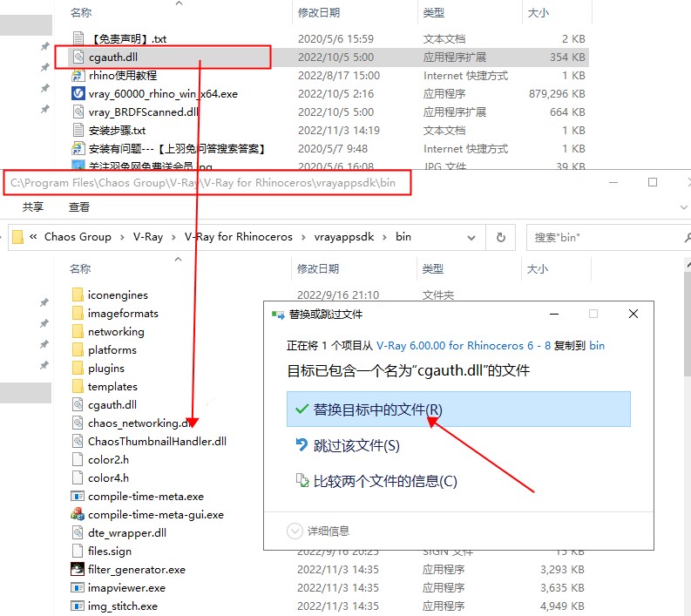Select the color4.h file icon
Image resolution: width=691 pixels, height=616 pixels.
78,477
